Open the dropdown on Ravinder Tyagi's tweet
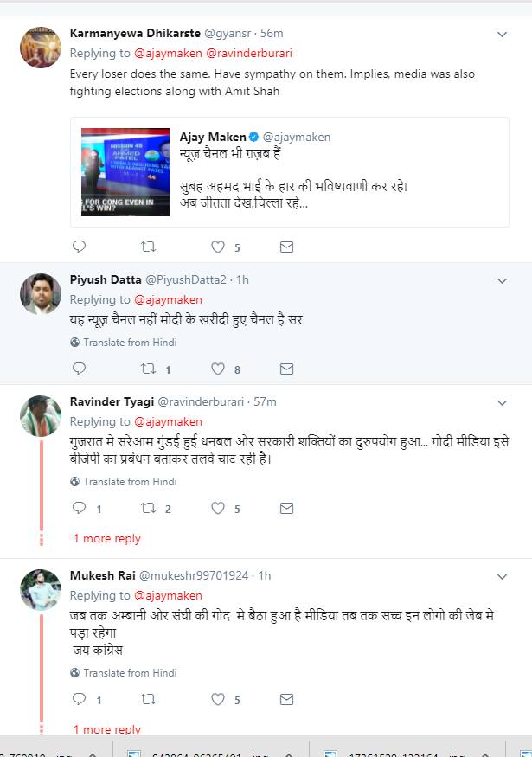The height and width of the screenshot is (757, 532). coord(502,402)
